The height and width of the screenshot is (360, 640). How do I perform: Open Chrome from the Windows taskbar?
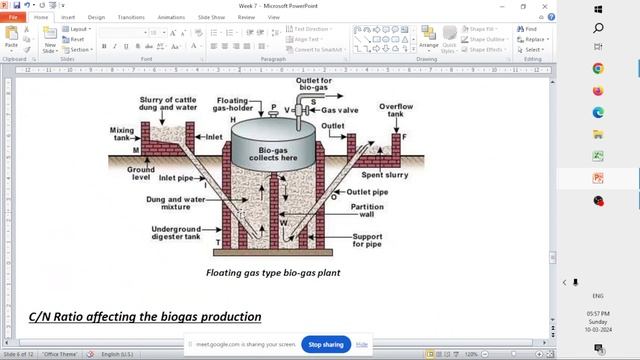click(x=598, y=69)
